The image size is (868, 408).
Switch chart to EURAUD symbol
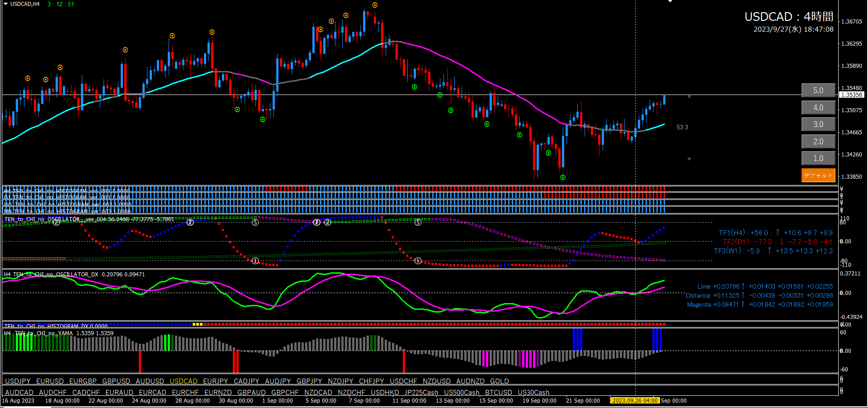[x=120, y=393]
